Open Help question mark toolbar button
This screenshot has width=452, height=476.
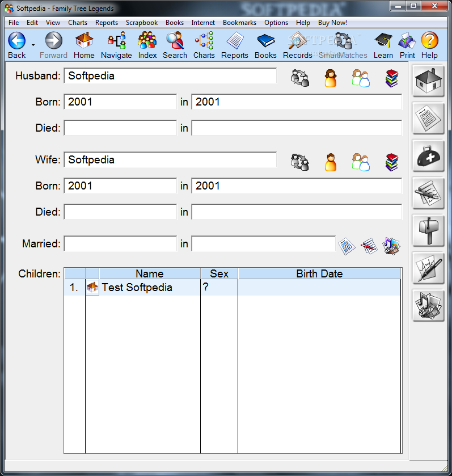click(429, 45)
